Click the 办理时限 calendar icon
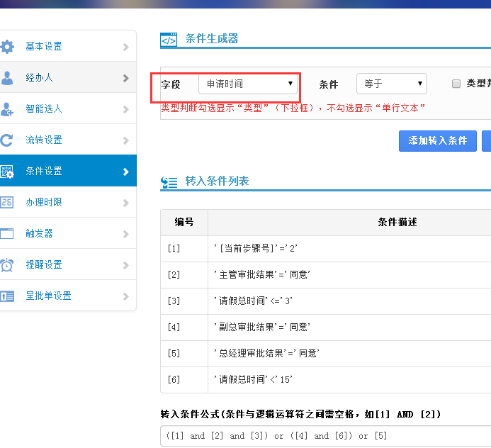The height and width of the screenshot is (448, 491). [x=7, y=203]
